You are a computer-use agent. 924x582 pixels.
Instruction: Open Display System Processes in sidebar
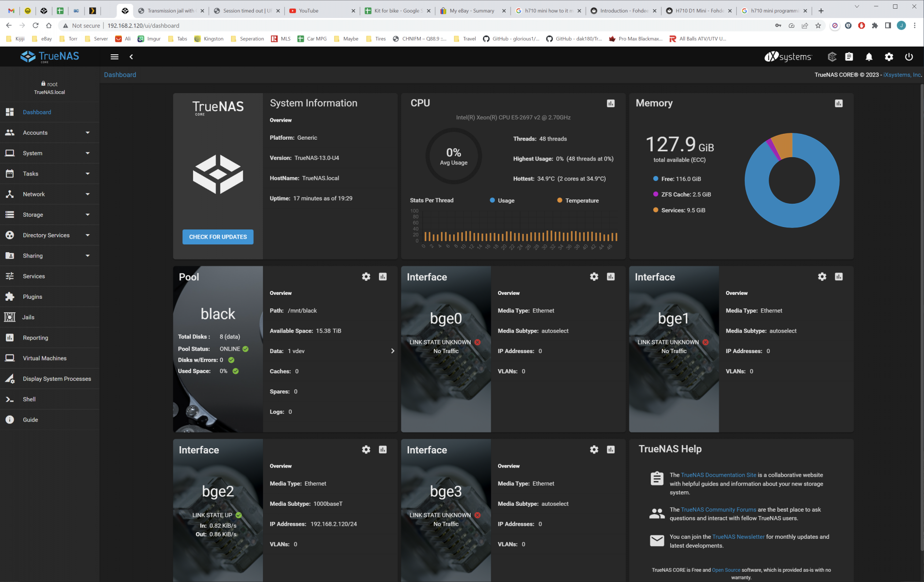click(x=49, y=379)
